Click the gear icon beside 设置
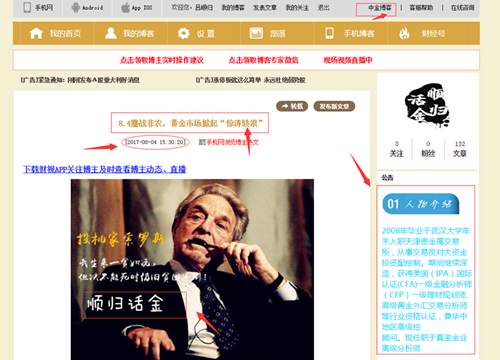The image size is (500, 360). coord(184,33)
